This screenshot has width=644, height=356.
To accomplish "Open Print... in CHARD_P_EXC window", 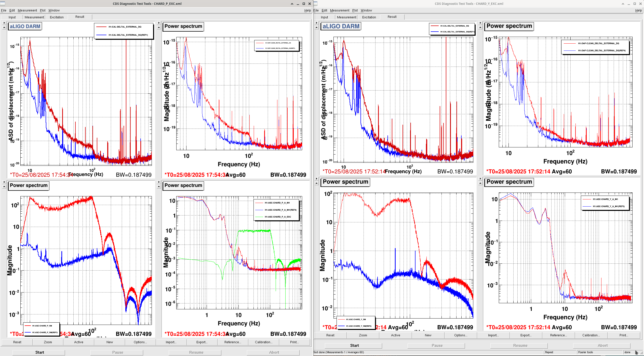I will (x=294, y=342).
